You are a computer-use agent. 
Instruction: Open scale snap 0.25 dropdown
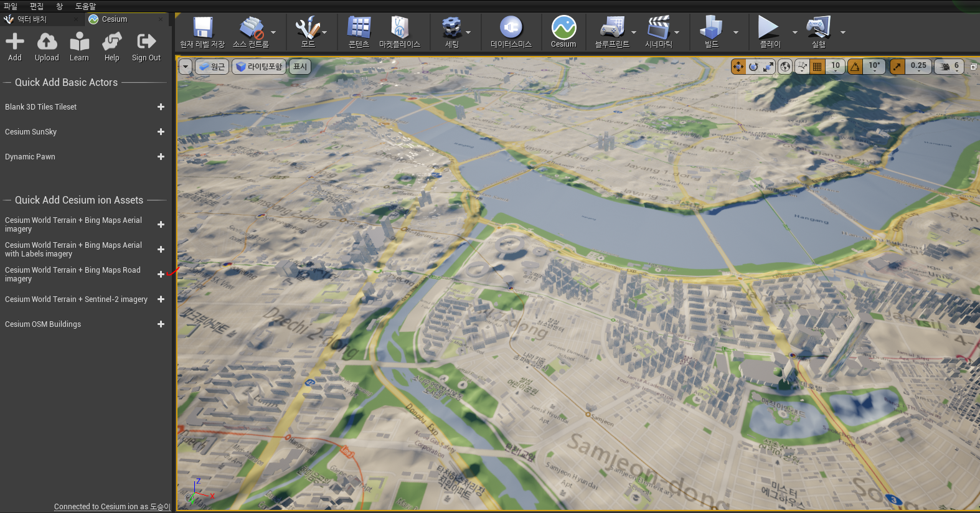(x=918, y=67)
